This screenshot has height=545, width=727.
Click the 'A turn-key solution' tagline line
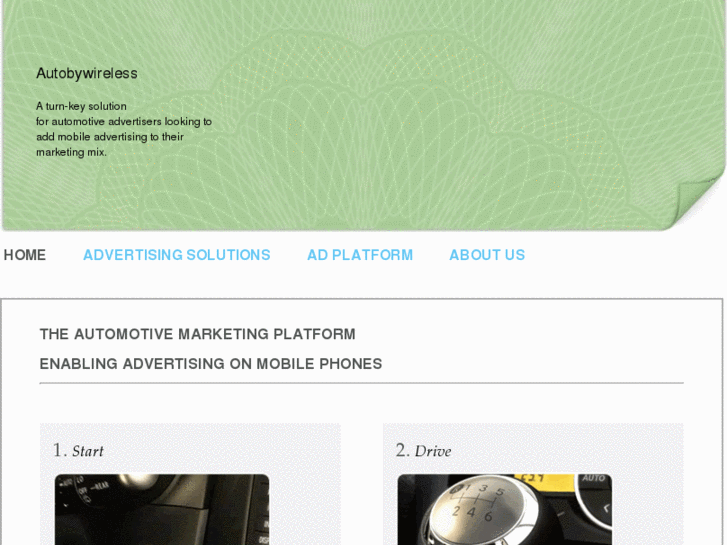81,106
